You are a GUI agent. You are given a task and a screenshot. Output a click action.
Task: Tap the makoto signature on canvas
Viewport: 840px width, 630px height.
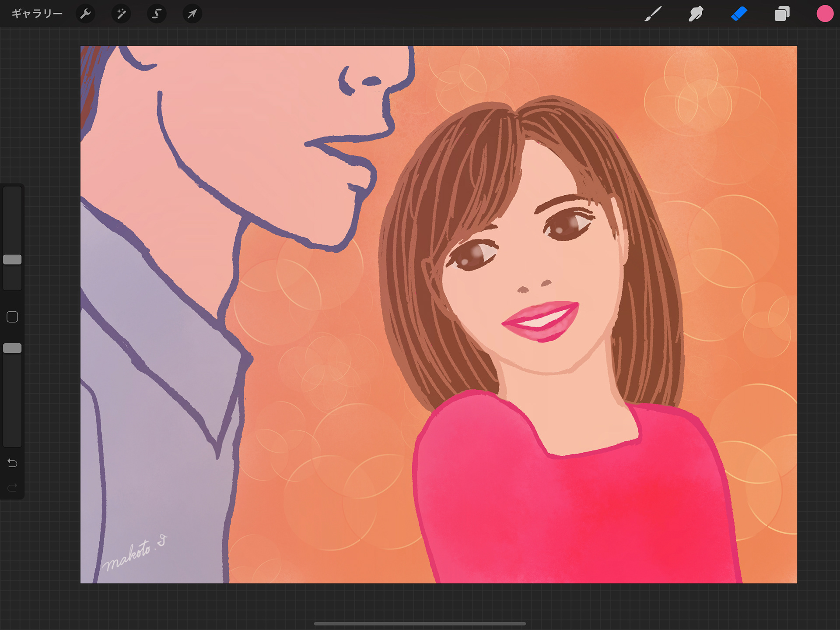(134, 554)
